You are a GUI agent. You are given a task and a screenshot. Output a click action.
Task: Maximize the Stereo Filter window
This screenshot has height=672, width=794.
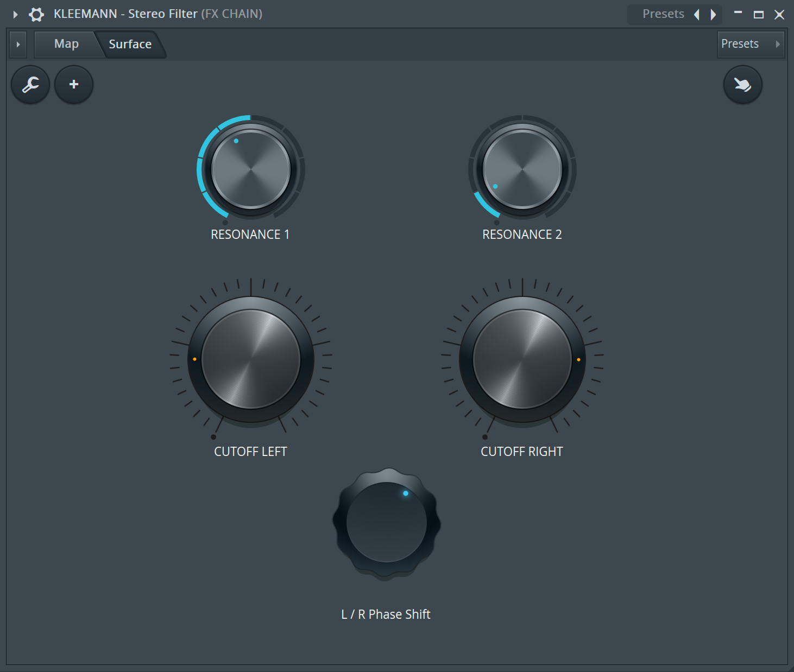point(759,15)
